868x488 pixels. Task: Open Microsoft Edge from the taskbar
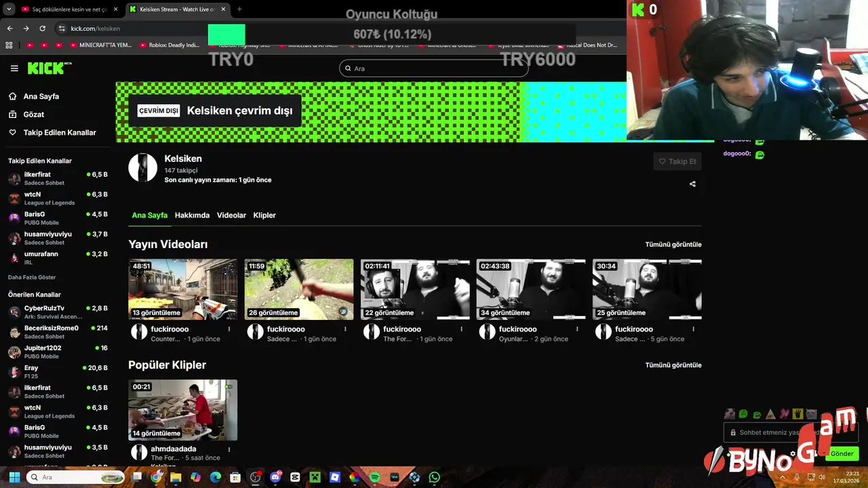(216, 477)
